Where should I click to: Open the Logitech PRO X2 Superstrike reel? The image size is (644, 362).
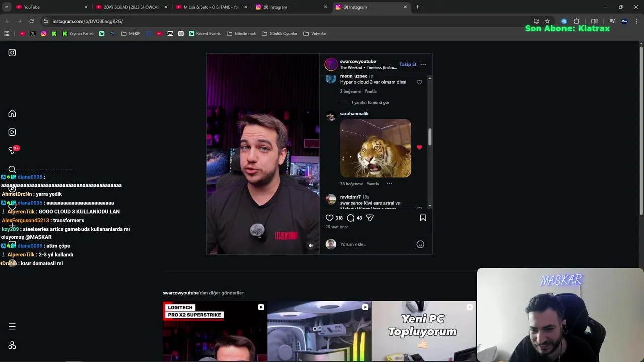pos(215,331)
